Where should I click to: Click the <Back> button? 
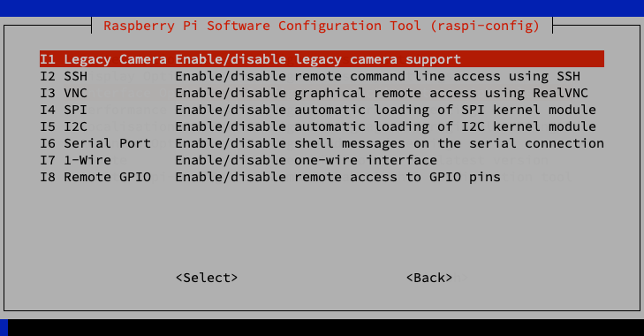(x=429, y=278)
